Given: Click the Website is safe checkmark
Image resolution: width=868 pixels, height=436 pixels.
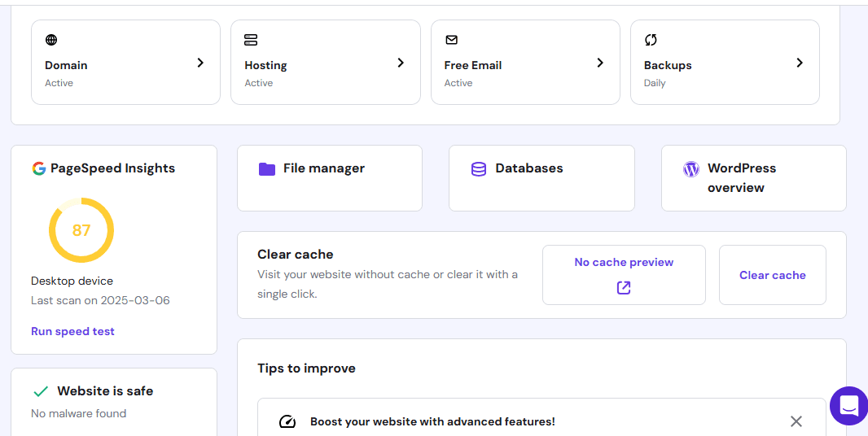Looking at the screenshot, I should point(41,391).
